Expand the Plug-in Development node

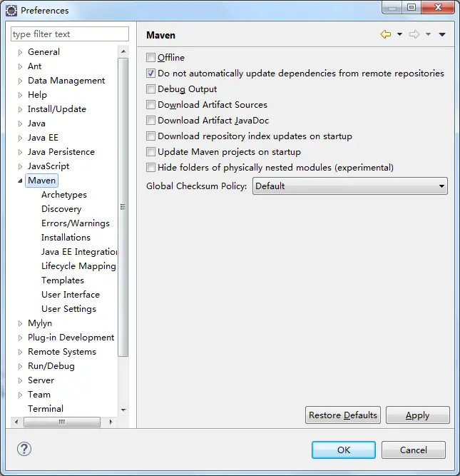[x=21, y=338]
